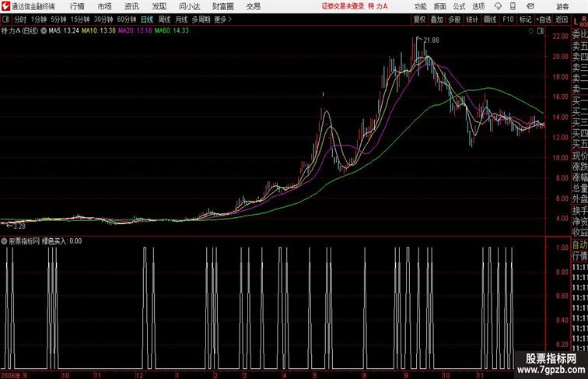The width and height of the screenshot is (588, 379).
Task: Open the mobile phone icon
Action: click(x=513, y=6)
